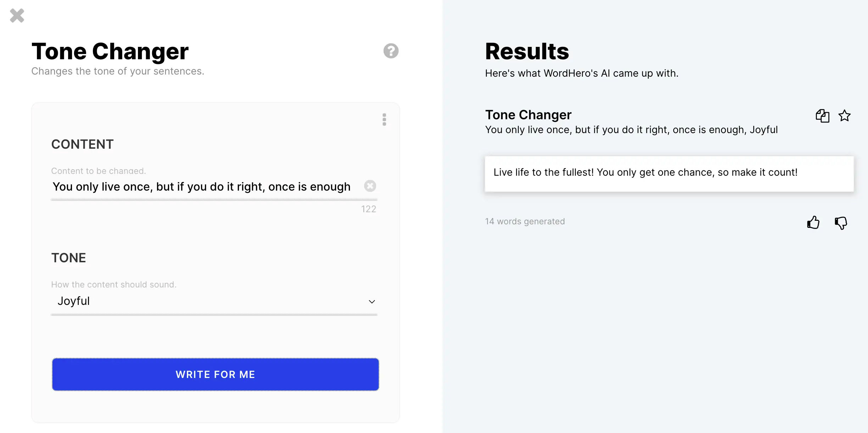Open the Tone Changer help tooltip
The image size is (868, 433).
(391, 51)
